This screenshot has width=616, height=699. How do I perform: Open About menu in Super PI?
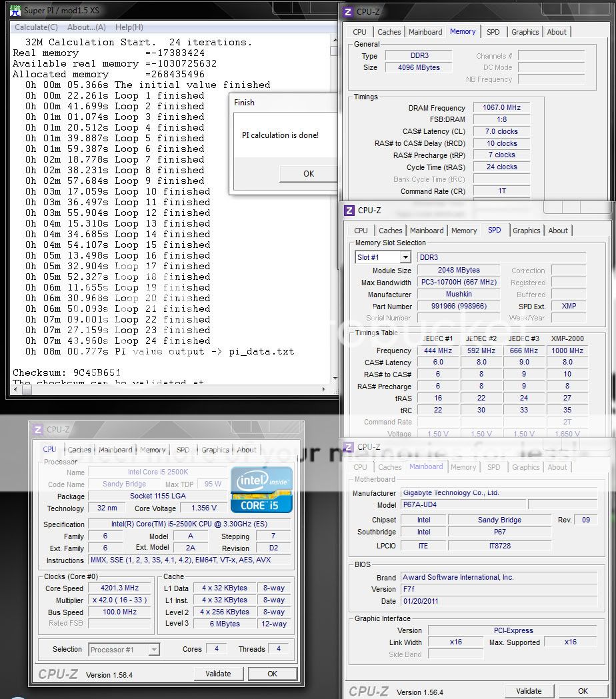[87, 27]
